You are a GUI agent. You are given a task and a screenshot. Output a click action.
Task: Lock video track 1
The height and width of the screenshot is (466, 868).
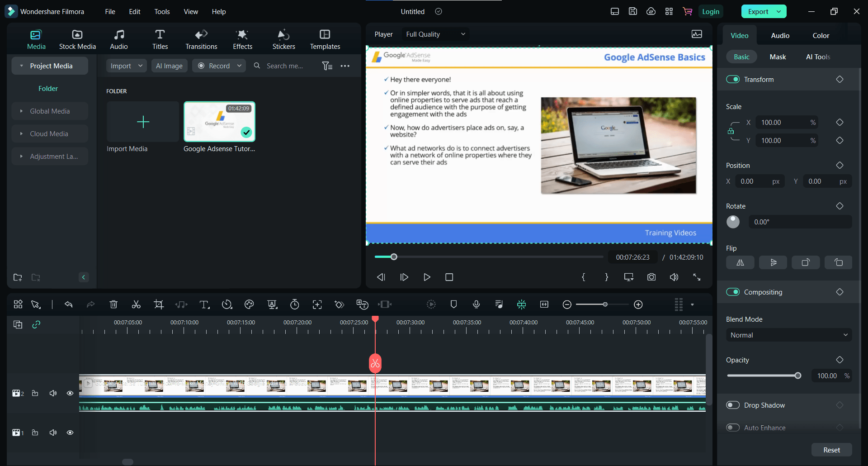click(x=35, y=433)
